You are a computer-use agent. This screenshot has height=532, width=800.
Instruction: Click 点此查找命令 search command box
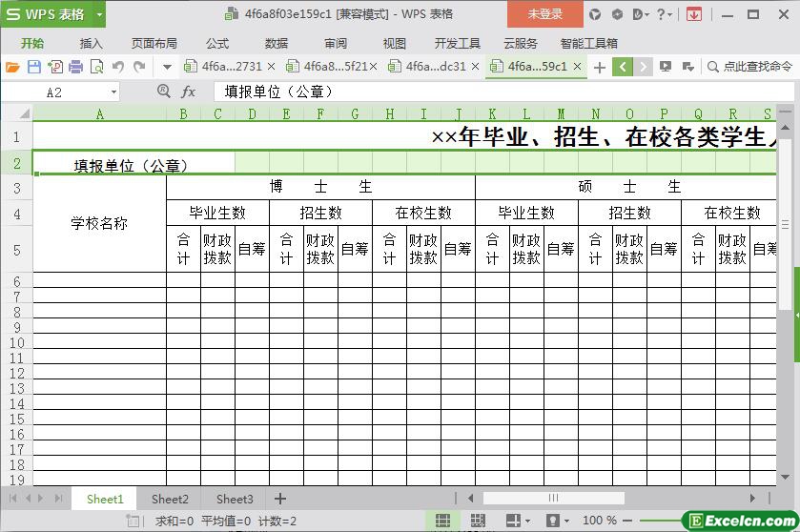(750, 67)
